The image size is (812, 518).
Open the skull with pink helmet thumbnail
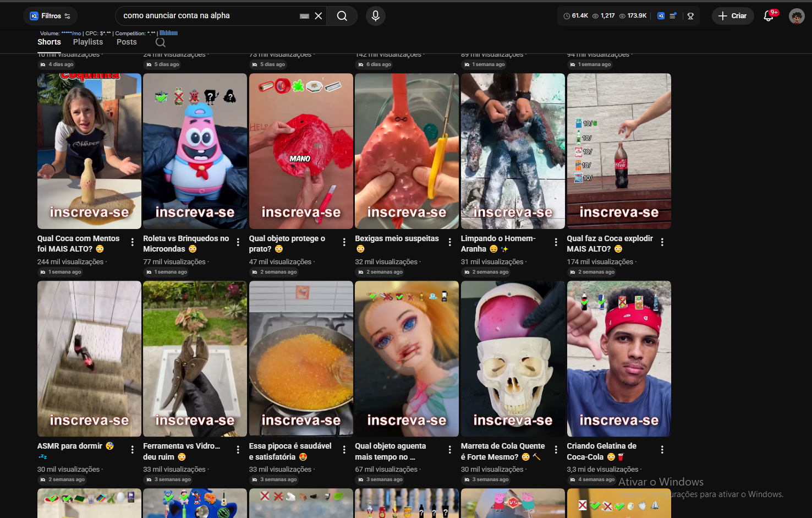click(513, 359)
